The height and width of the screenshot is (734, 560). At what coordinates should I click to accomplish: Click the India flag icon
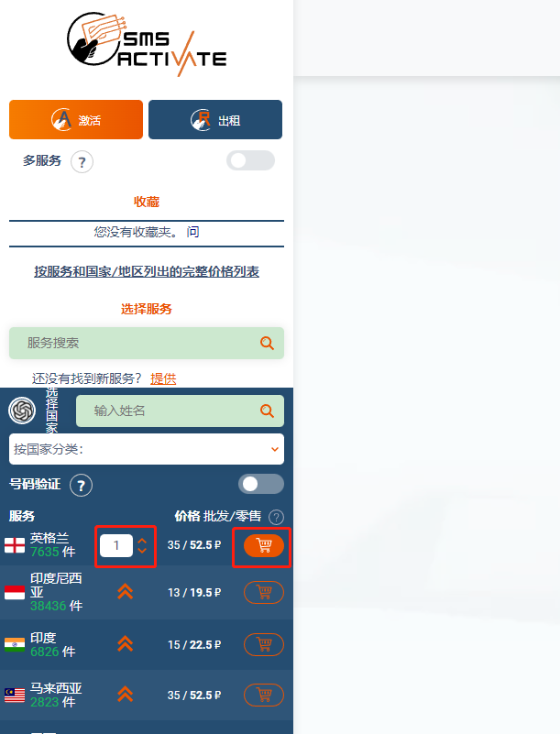pyautogui.click(x=15, y=644)
